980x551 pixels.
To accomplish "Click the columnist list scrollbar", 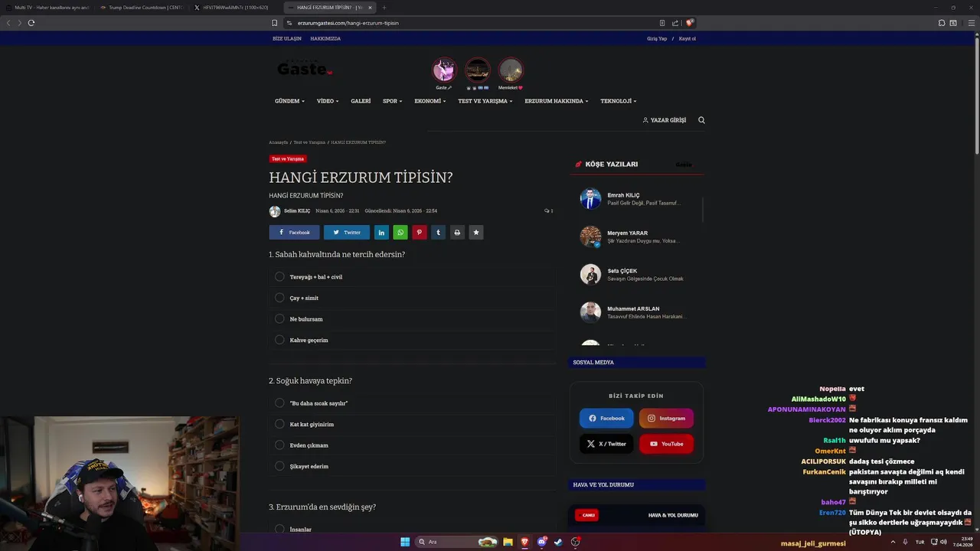I will coord(702,209).
